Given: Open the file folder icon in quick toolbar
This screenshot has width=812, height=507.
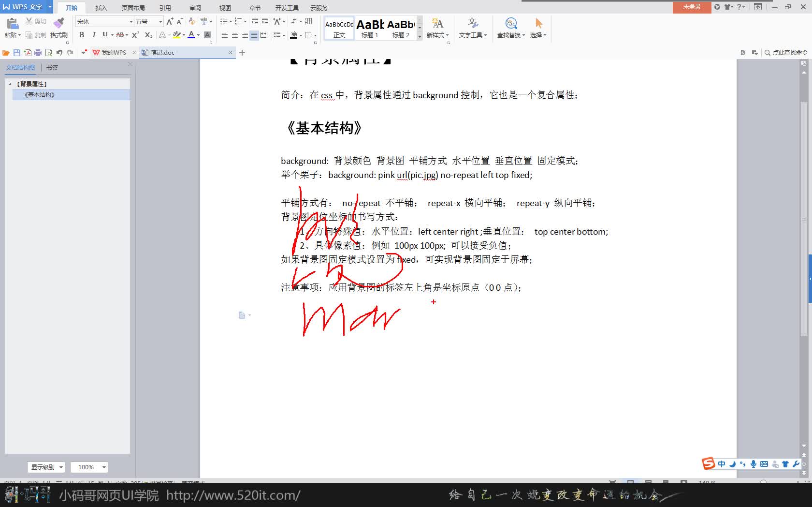Looking at the screenshot, I should pos(6,53).
